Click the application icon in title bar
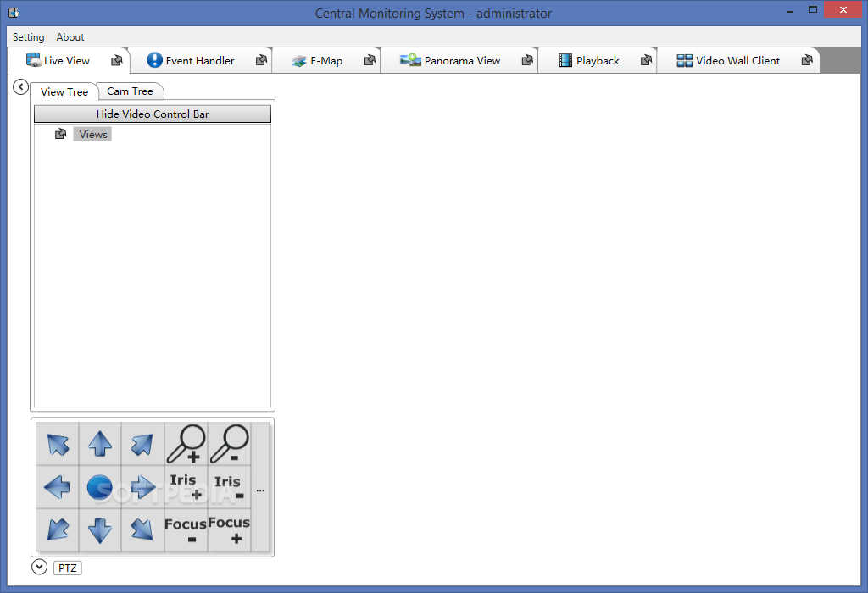This screenshot has width=868, height=593. pos(14,12)
